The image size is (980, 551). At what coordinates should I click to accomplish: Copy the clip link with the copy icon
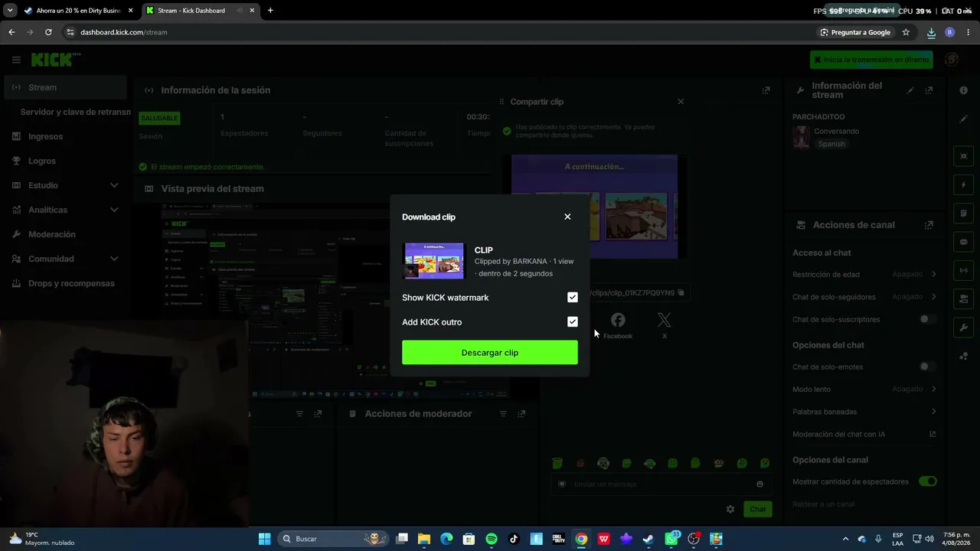tap(681, 293)
